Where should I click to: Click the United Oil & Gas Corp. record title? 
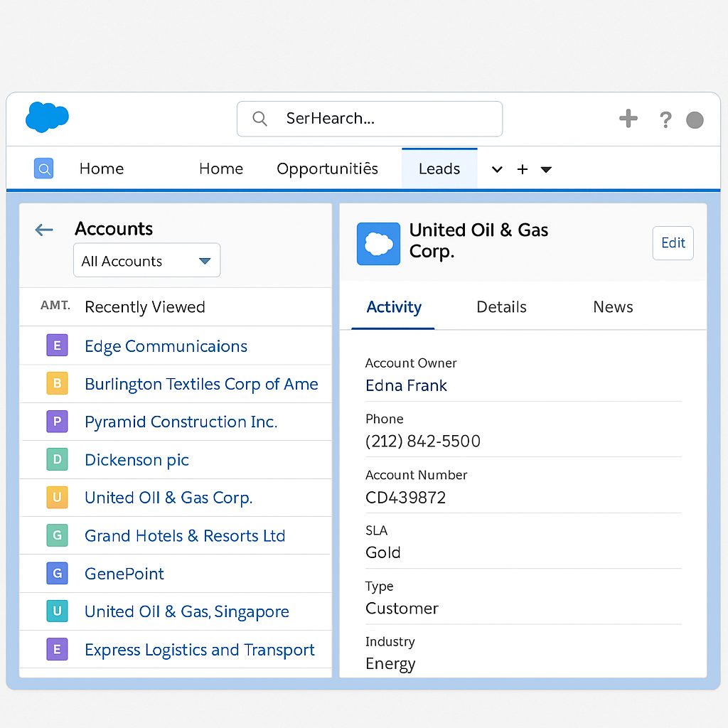(x=478, y=240)
